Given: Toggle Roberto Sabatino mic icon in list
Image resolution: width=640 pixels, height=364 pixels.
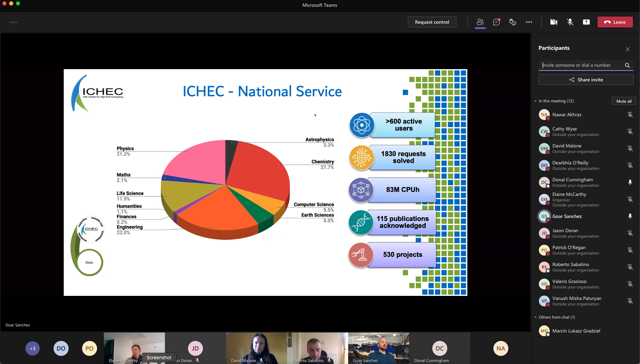Looking at the screenshot, I should click(x=630, y=267).
